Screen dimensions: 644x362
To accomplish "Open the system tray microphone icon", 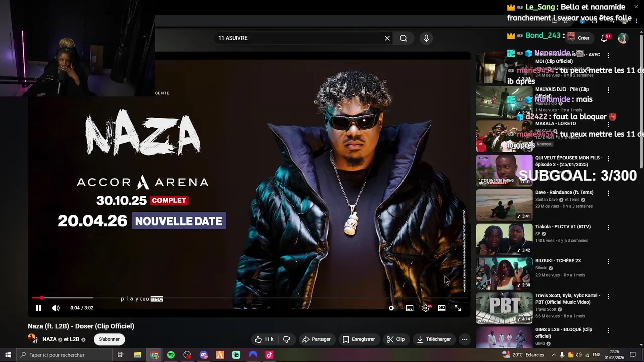I will (562, 355).
